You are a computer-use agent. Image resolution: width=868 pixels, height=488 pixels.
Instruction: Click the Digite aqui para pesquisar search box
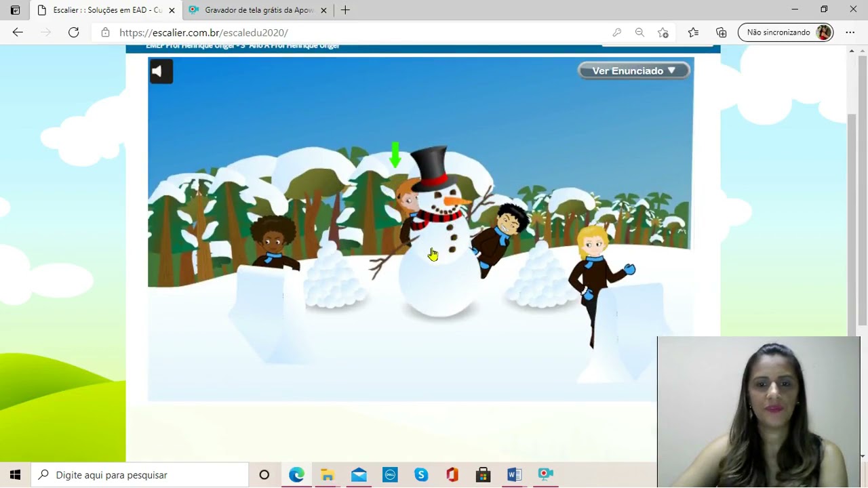pyautogui.click(x=140, y=475)
